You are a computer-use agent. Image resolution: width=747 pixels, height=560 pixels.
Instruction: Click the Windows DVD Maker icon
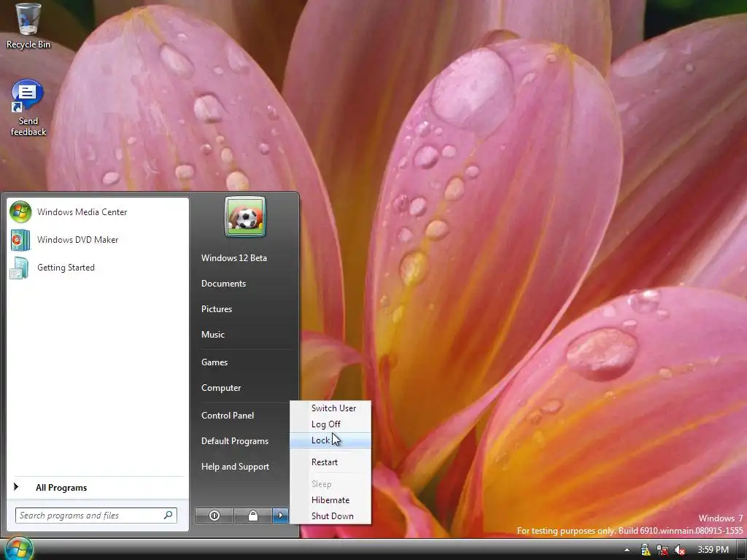pos(20,239)
